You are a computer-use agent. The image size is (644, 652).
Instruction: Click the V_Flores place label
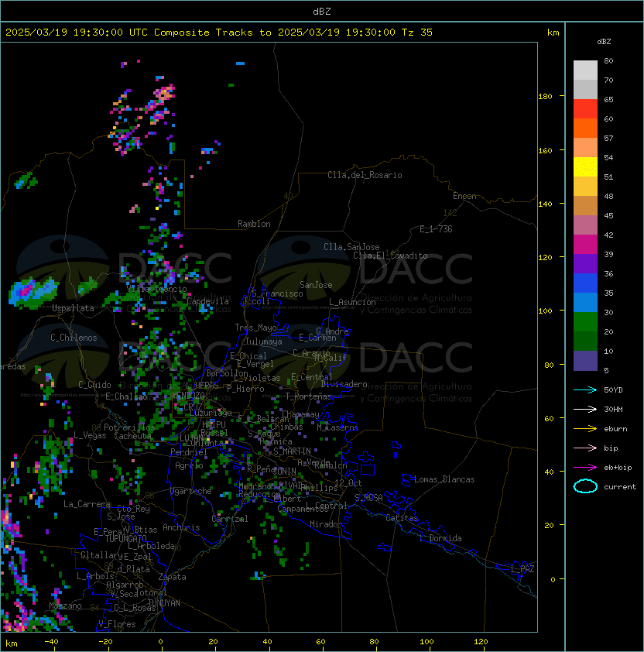[117, 624]
